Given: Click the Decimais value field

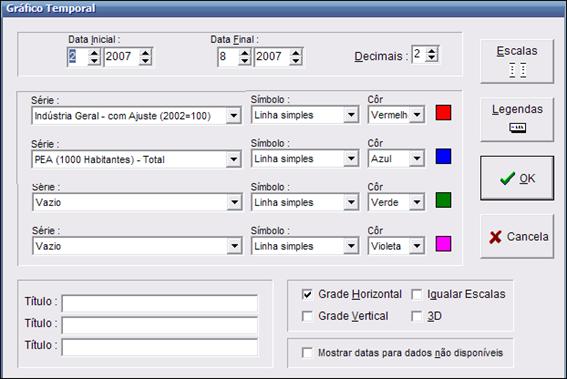Looking at the screenshot, I should [x=419, y=54].
